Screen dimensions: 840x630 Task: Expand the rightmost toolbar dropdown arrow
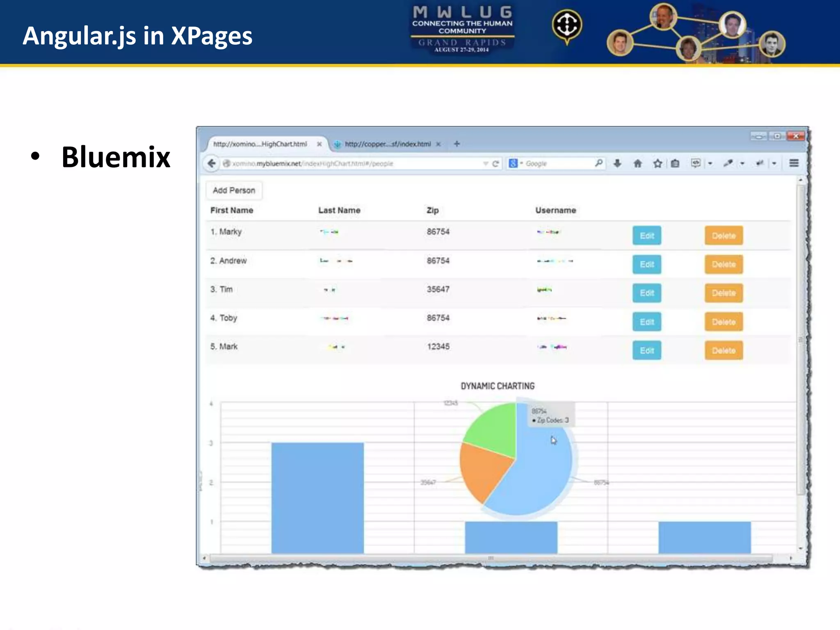pos(774,164)
